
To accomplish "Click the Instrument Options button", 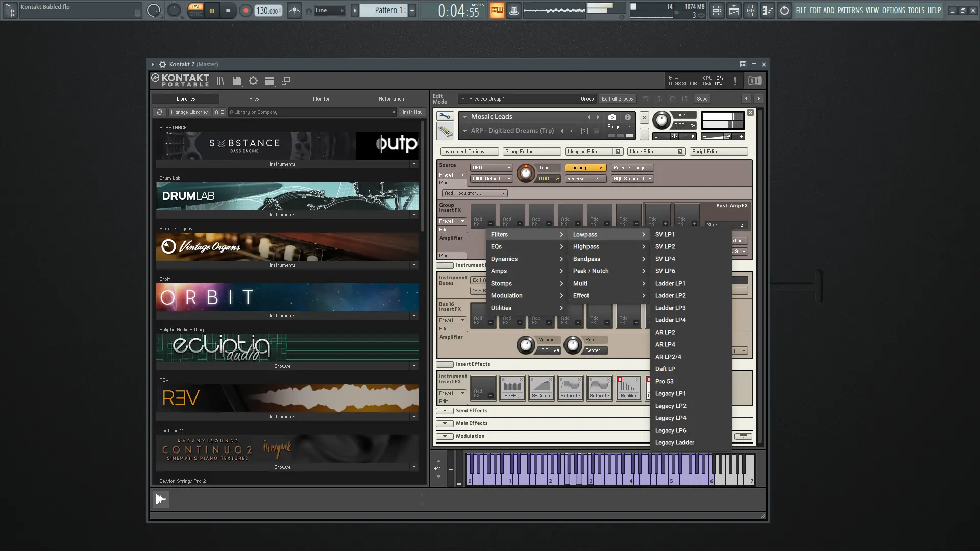I will 469,152.
